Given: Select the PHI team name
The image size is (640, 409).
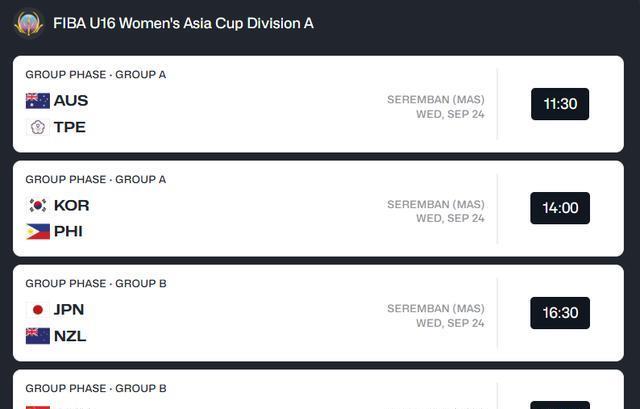Looking at the screenshot, I should click(68, 231).
